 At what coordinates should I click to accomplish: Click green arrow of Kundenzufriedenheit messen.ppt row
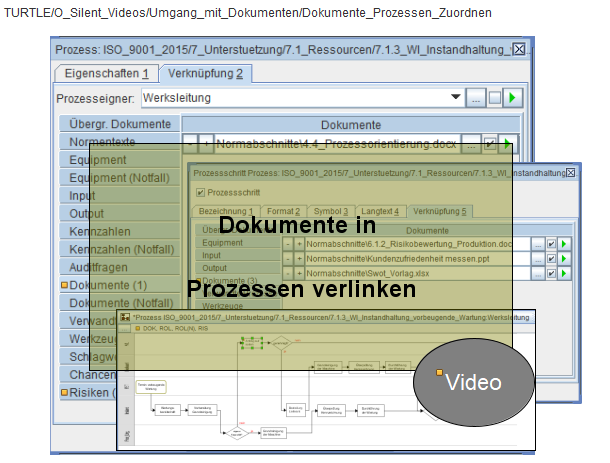pos(564,259)
